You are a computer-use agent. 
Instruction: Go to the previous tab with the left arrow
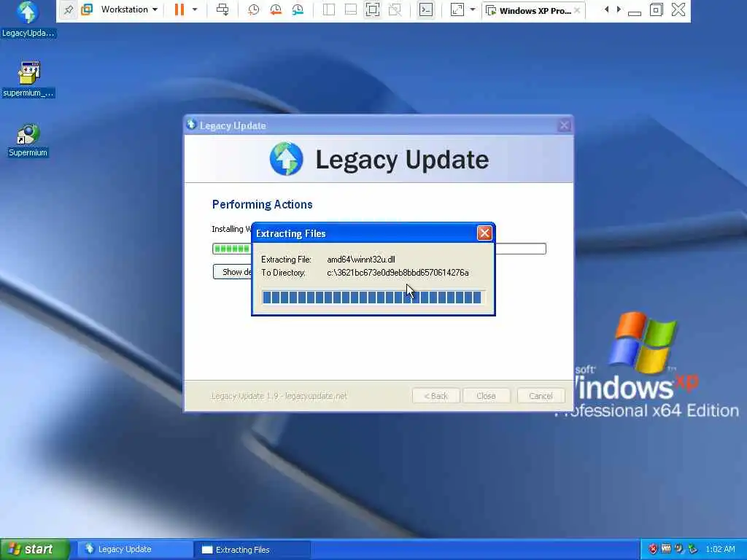(x=606, y=9)
